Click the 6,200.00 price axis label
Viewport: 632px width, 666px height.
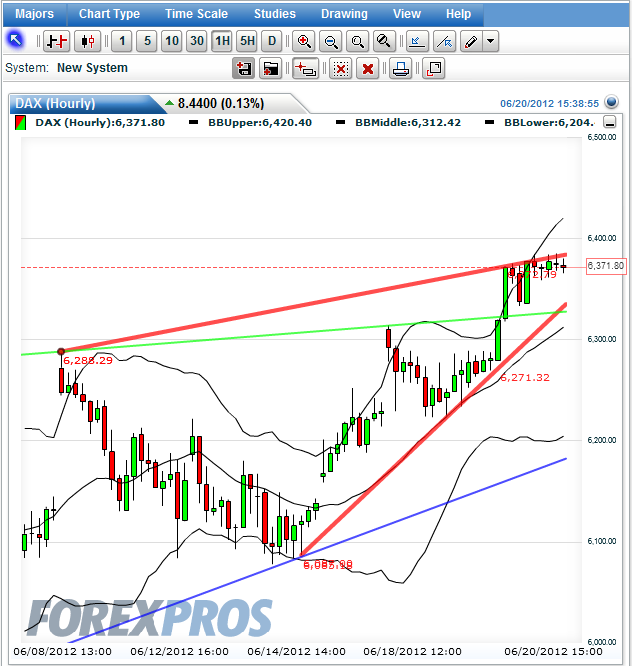601,440
